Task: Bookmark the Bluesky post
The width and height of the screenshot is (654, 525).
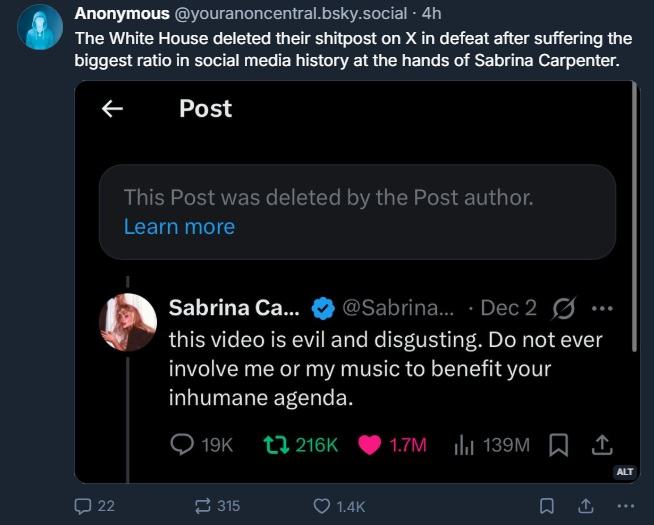Action: [x=546, y=506]
